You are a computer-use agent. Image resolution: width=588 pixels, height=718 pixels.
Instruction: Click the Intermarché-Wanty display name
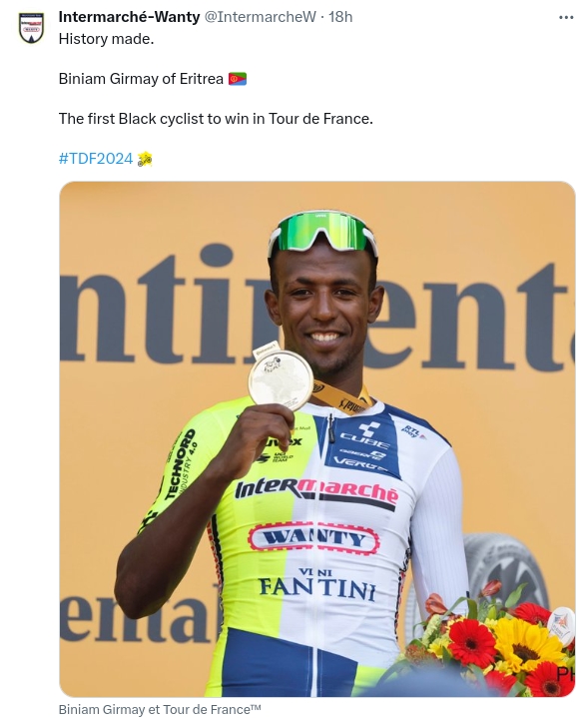(x=129, y=17)
